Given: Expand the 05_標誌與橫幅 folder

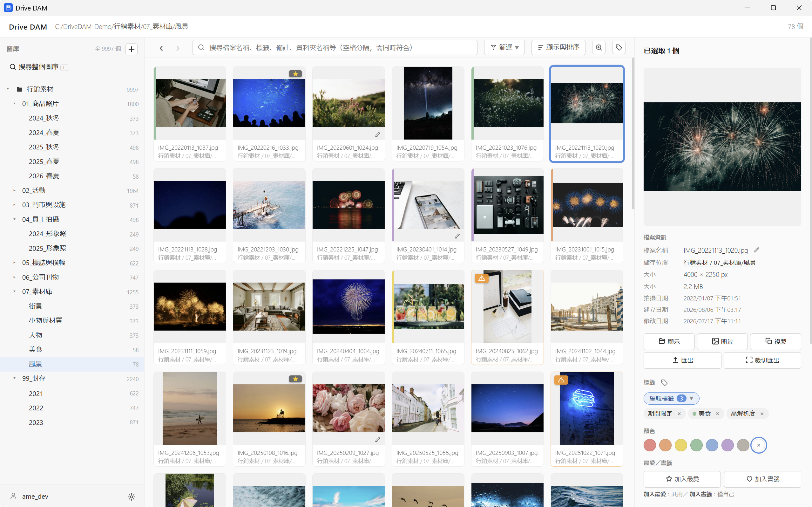Looking at the screenshot, I should 14,263.
